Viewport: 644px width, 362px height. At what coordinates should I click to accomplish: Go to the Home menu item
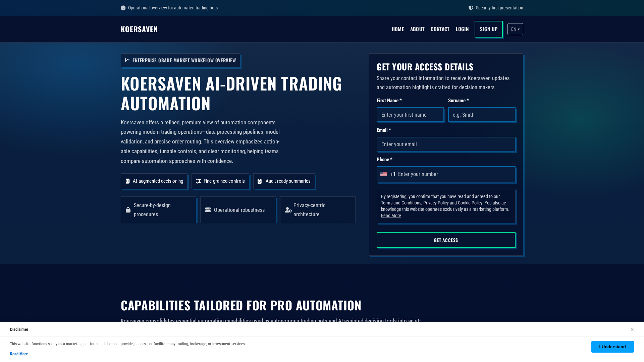398,29
